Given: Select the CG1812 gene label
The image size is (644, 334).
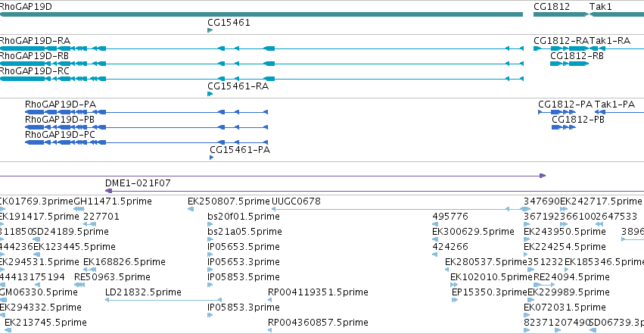Looking at the screenshot, I should [552, 7].
